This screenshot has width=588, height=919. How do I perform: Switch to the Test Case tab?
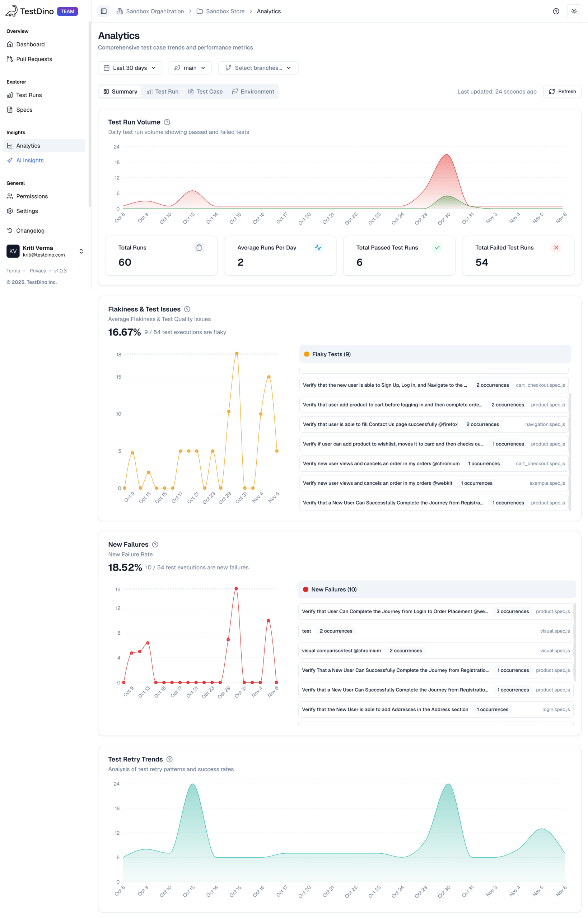[x=205, y=92]
